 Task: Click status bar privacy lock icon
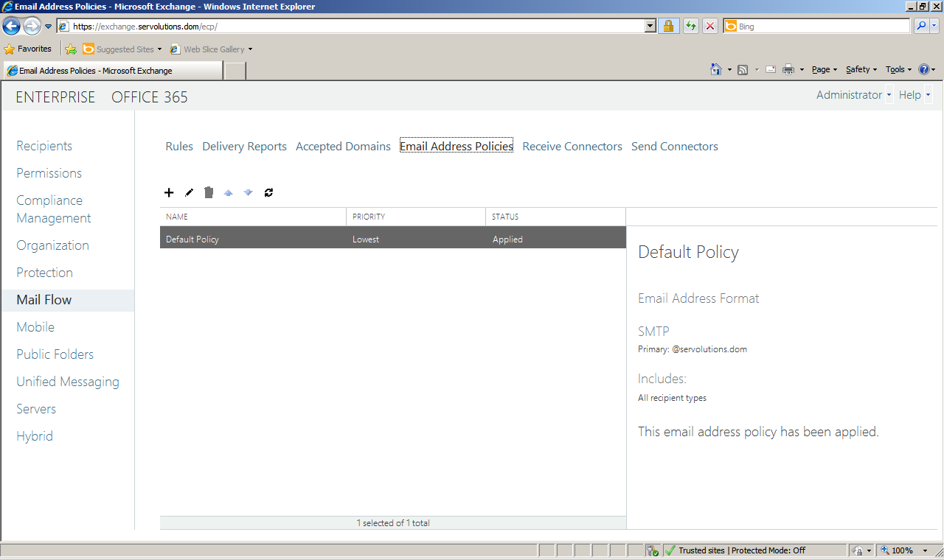click(x=858, y=550)
